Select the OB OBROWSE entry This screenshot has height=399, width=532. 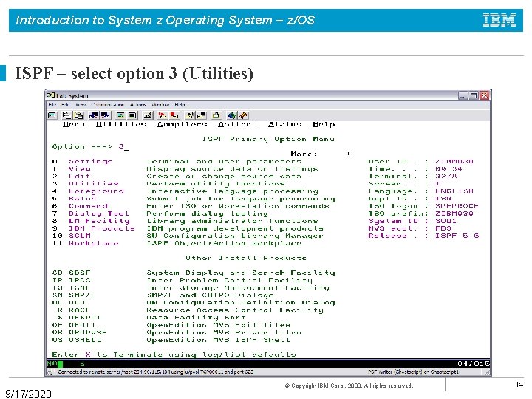click(x=79, y=332)
